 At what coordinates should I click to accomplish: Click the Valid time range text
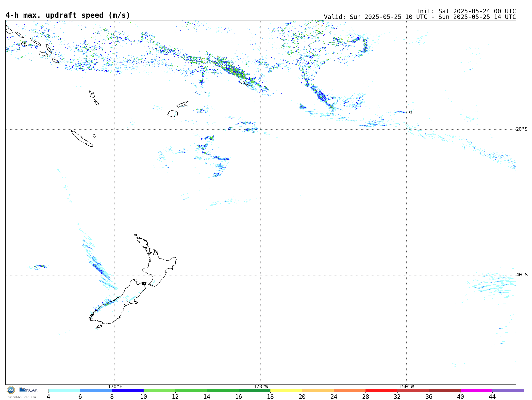click(420, 17)
